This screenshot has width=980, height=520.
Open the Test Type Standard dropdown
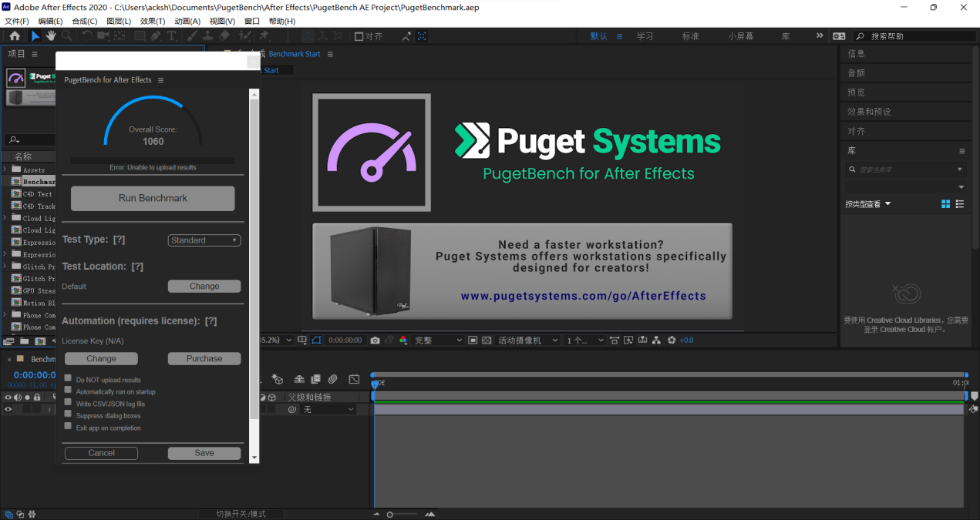point(204,240)
